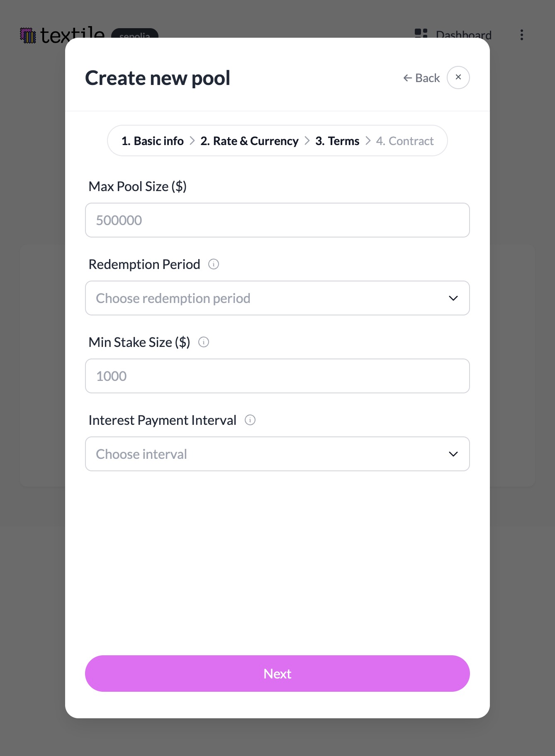
Task: Click the textile logo icon
Action: coord(28,35)
